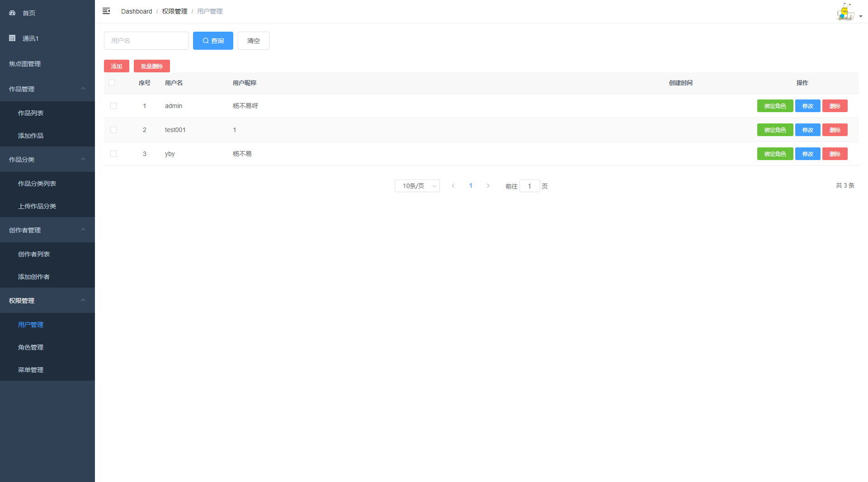The image size is (868, 482).
Task: Select the test001 row checkbox
Action: [x=113, y=130]
